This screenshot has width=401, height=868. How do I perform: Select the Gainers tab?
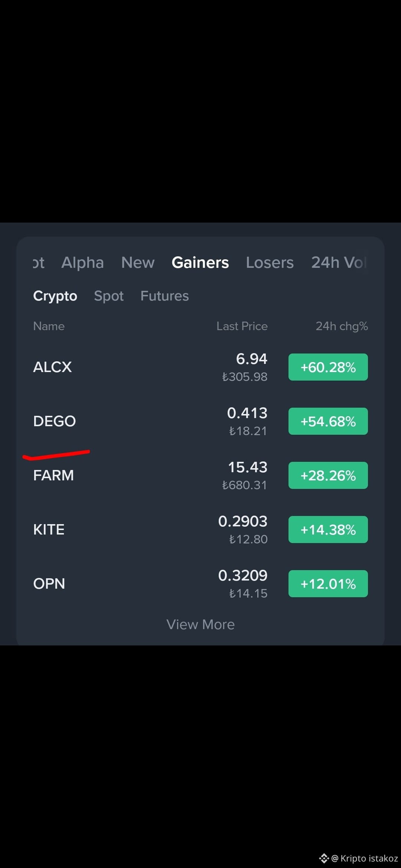pyautogui.click(x=200, y=263)
